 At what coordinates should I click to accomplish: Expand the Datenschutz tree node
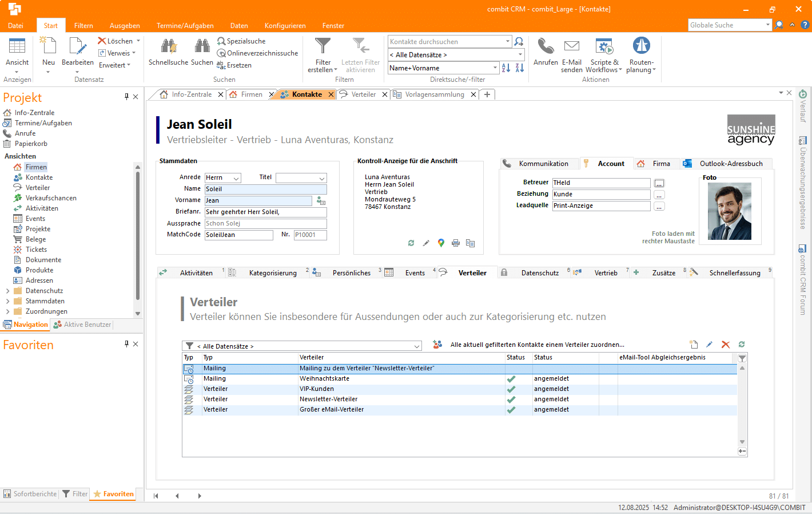pyautogui.click(x=7, y=291)
